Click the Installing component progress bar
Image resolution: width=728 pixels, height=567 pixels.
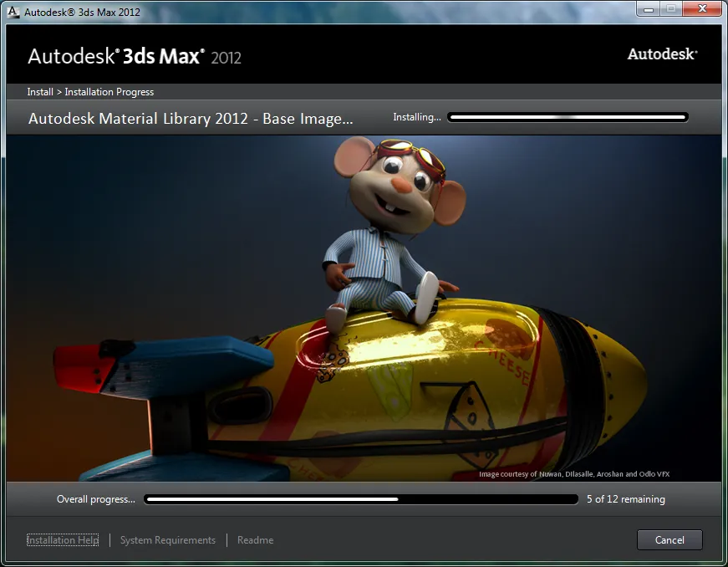point(568,117)
